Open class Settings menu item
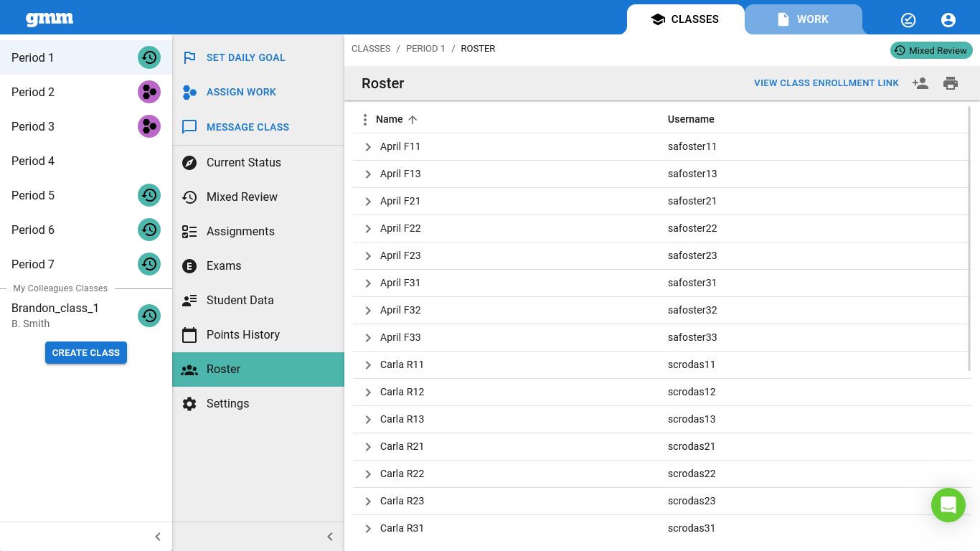Image resolution: width=980 pixels, height=551 pixels. click(258, 403)
